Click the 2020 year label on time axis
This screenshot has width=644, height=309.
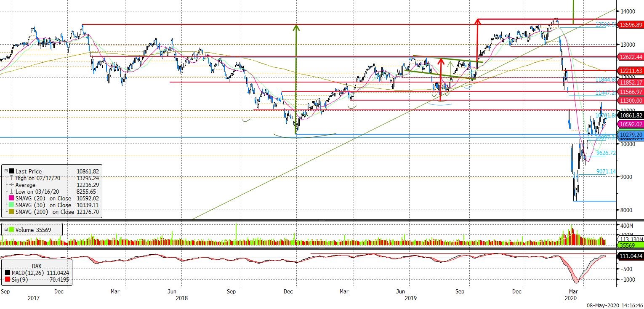(x=571, y=298)
